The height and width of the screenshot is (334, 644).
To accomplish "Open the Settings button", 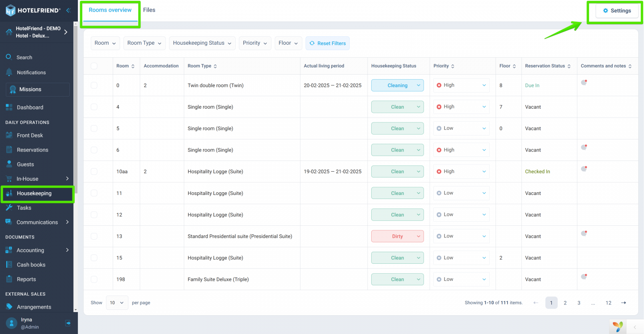I will (617, 11).
